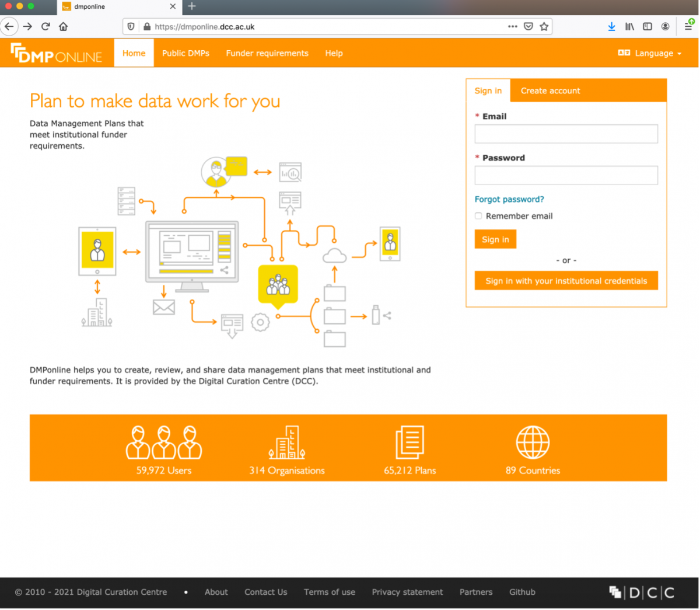Screen dimensions: 700x610
Task: Follow the Forgot password link
Action: [509, 199]
